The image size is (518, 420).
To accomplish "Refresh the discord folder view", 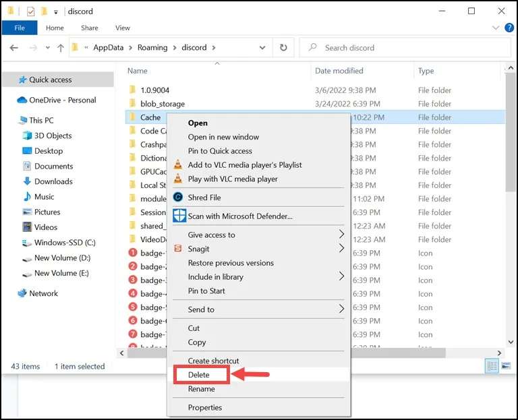I will pos(283,48).
